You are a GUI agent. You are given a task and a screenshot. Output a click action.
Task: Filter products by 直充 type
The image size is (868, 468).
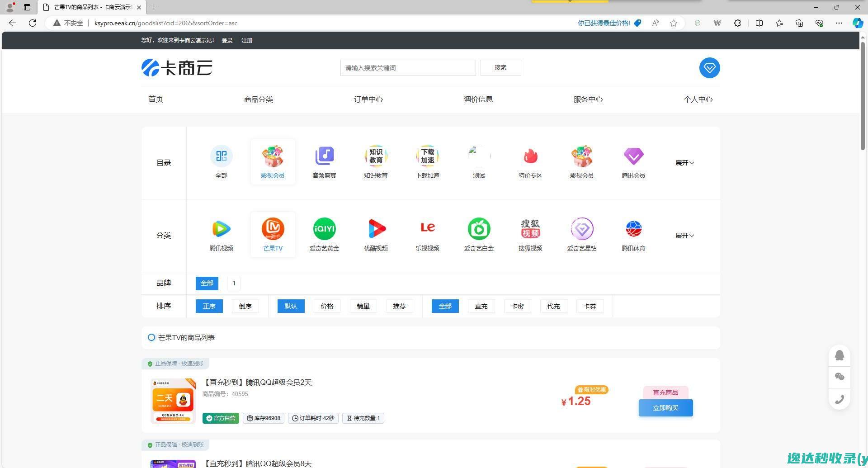click(481, 306)
